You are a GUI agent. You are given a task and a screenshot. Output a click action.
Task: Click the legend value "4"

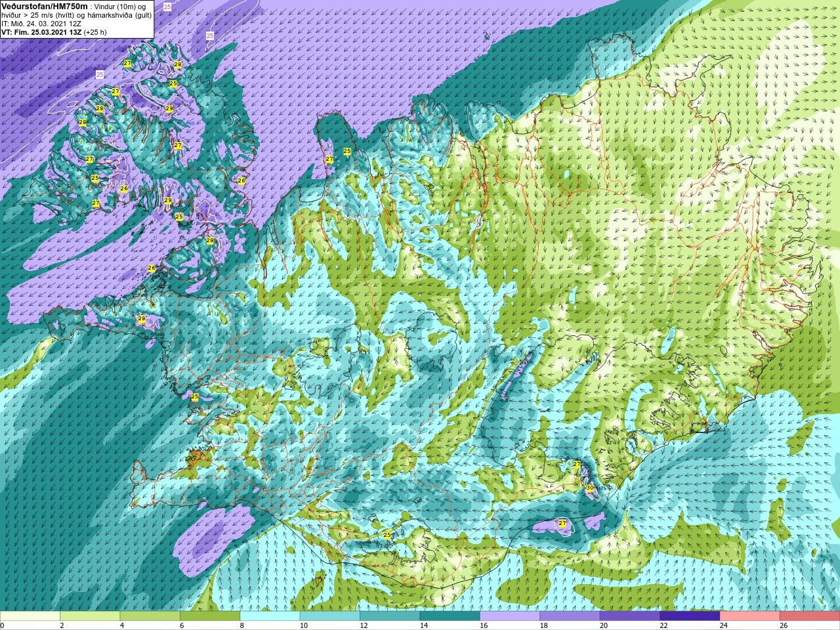tap(122, 625)
